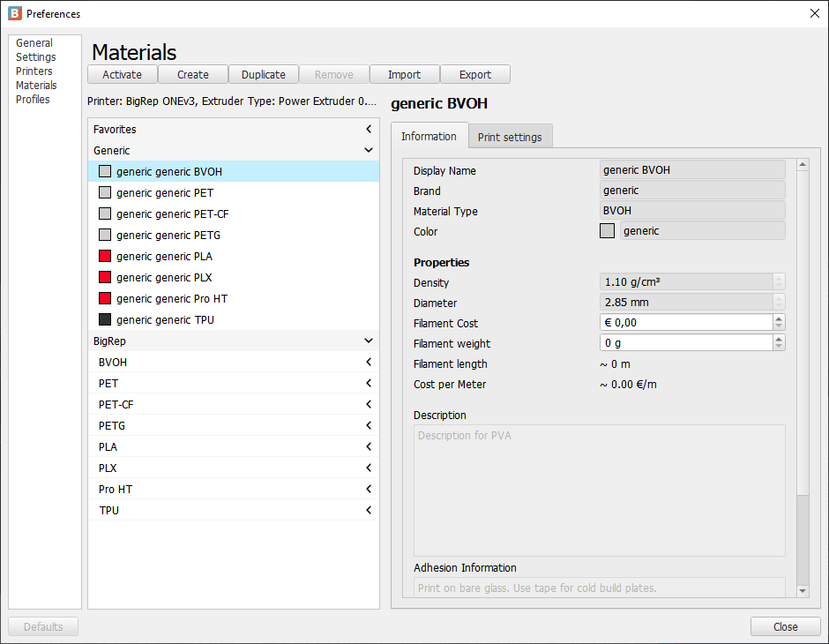Select generic generic PET-CF material
Screen dimensions: 829x644
pyautogui.click(x=234, y=213)
